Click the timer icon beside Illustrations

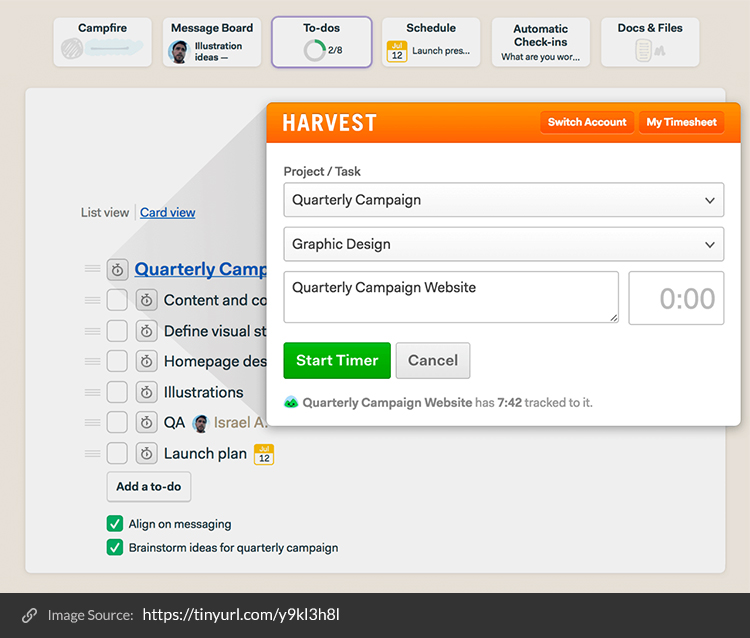pos(147,393)
